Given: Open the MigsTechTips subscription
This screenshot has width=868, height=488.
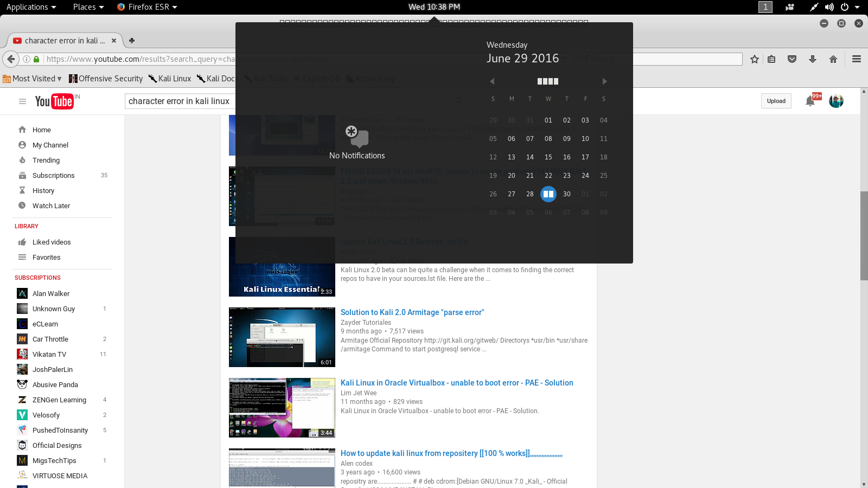Looking at the screenshot, I should [x=54, y=460].
